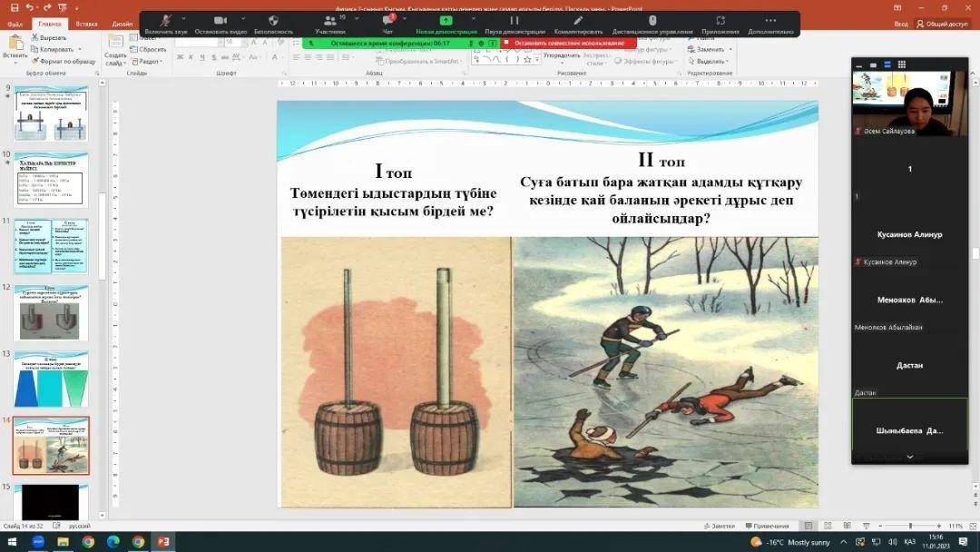Open remote control (Дистанционное управление)
Viewport: 980px width, 552px height.
tap(652, 24)
